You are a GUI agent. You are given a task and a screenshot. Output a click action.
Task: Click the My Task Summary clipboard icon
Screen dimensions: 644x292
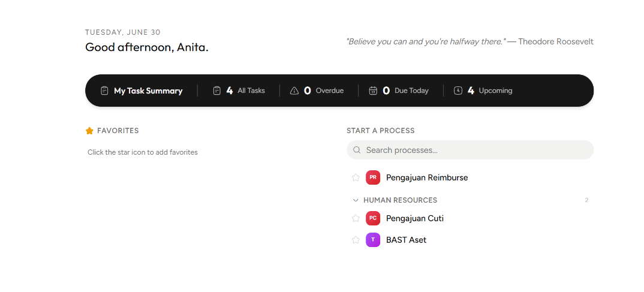point(104,91)
